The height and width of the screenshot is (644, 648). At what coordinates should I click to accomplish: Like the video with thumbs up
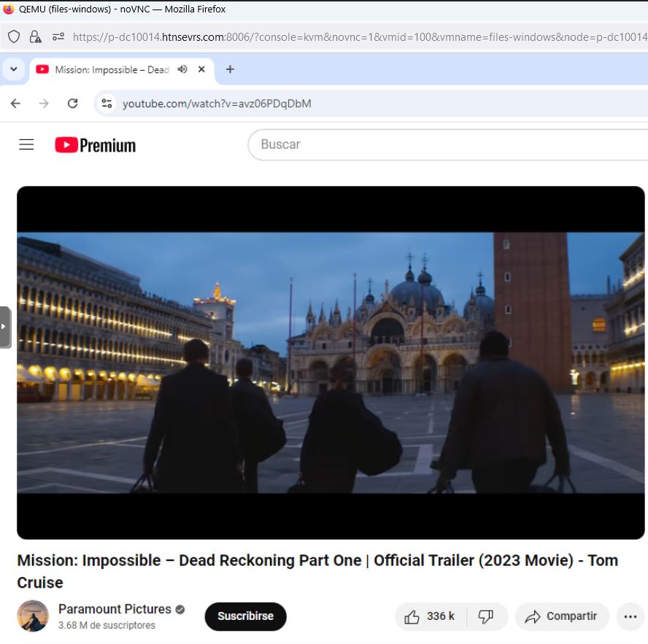pyautogui.click(x=431, y=616)
